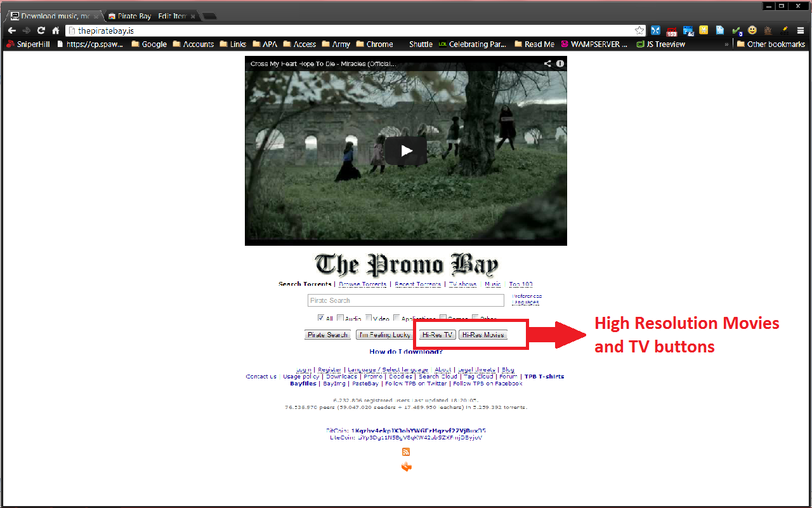Click the pirate ship extension icon

pyautogui.click(x=768, y=30)
